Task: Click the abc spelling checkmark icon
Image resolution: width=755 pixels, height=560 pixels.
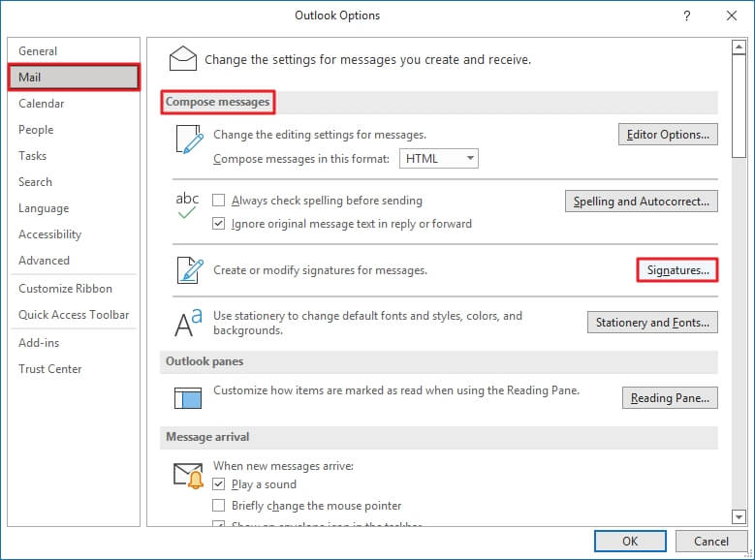Action: 187,205
